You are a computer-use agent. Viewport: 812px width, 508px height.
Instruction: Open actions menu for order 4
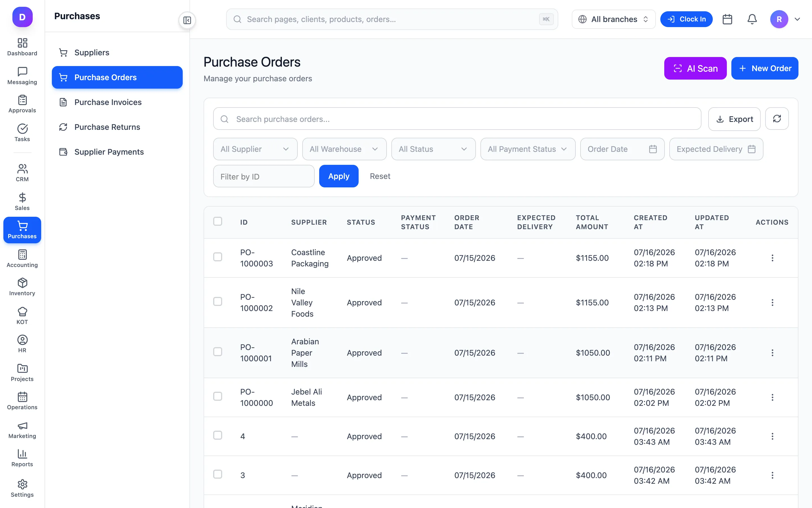pos(772,436)
